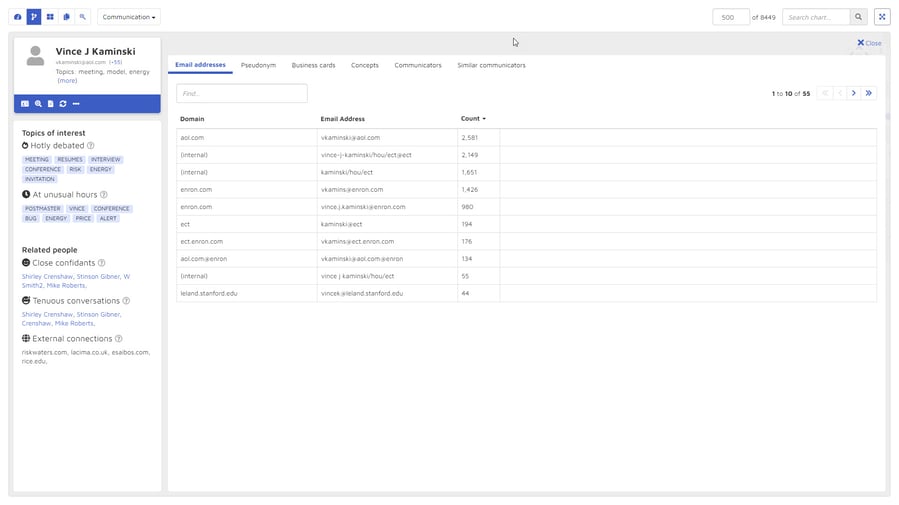Click the disabled first page arrow
This screenshot has height=505, width=899.
click(x=825, y=93)
